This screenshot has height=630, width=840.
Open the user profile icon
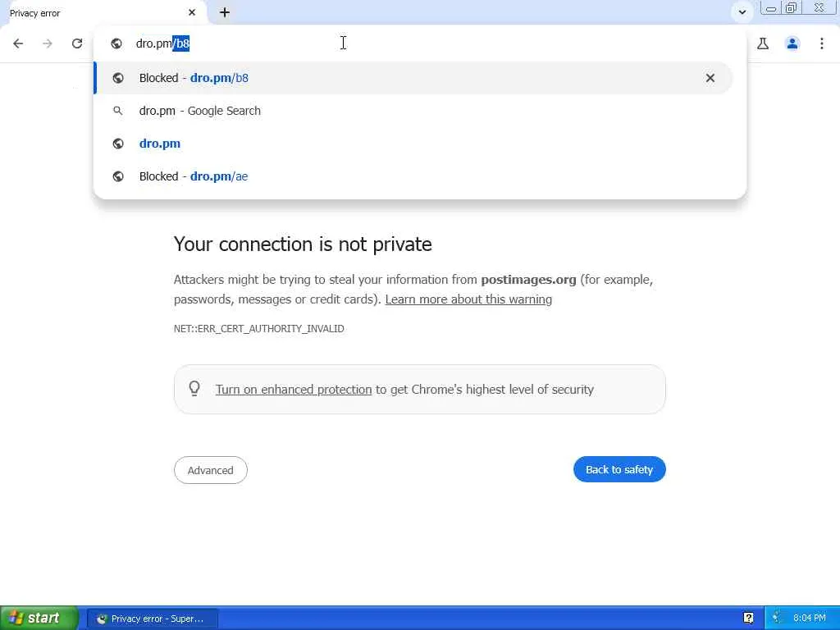pos(792,43)
